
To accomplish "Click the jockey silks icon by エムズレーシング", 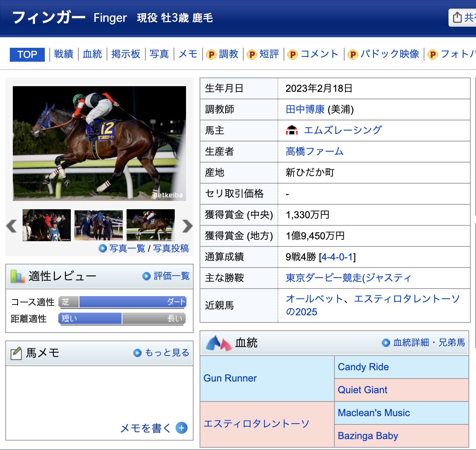I will [x=292, y=131].
